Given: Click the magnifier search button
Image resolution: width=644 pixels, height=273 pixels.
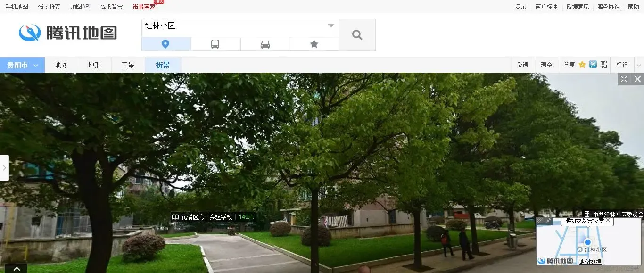Looking at the screenshot, I should click(x=357, y=35).
